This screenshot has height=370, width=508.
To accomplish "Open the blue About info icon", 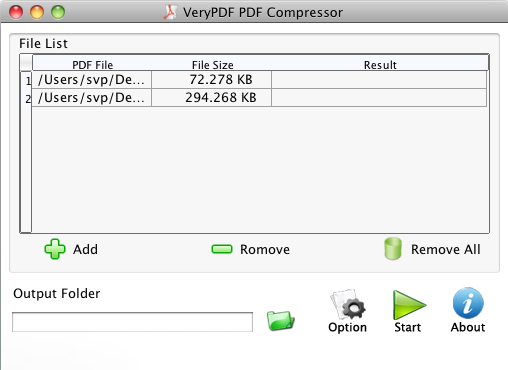I will click(x=468, y=303).
